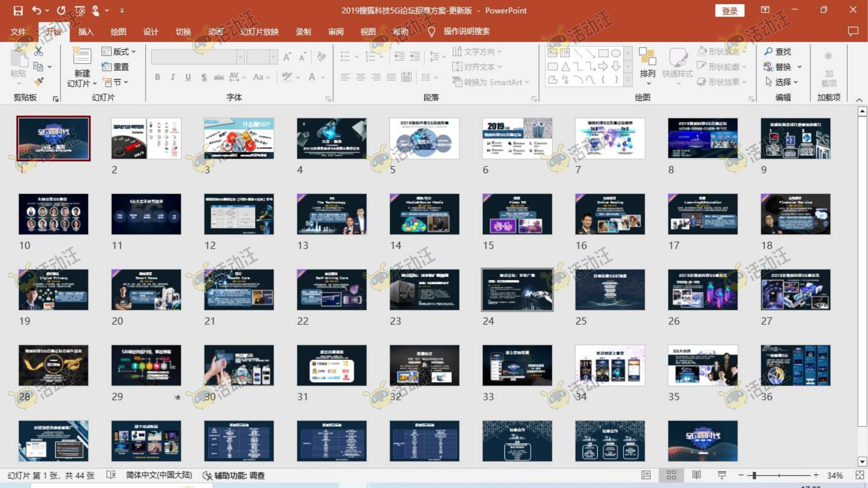
Task: Toggle Align Right paragraph
Action: [376, 77]
